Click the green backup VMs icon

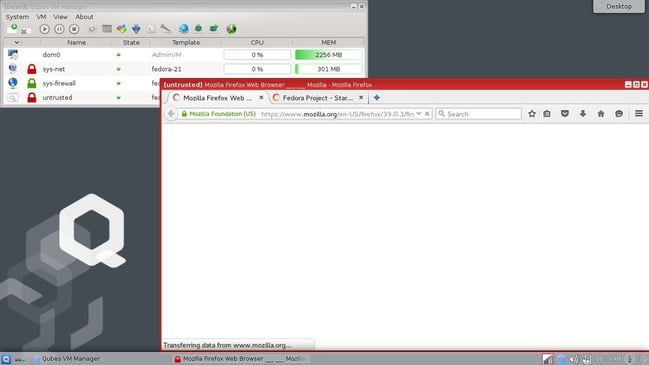pyautogui.click(x=198, y=28)
